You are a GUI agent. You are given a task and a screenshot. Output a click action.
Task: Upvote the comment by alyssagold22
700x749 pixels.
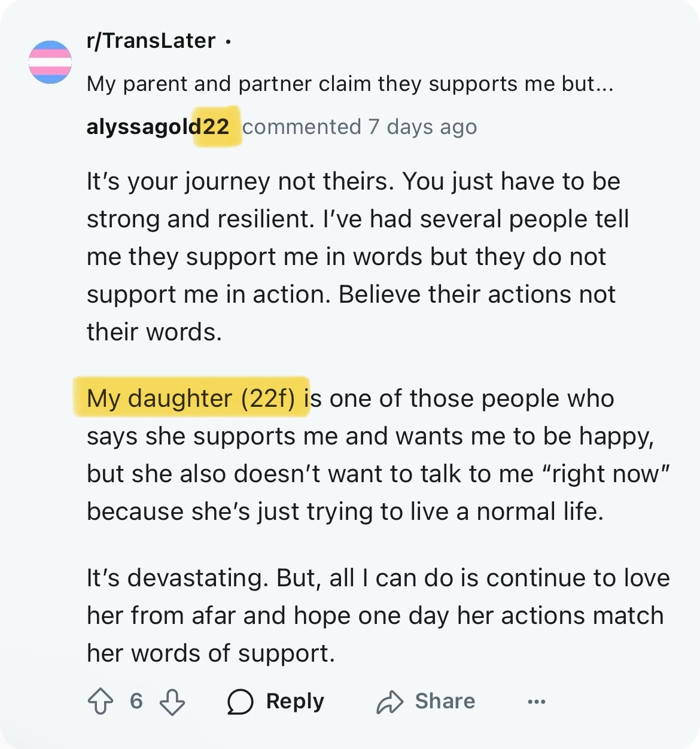coord(101,701)
